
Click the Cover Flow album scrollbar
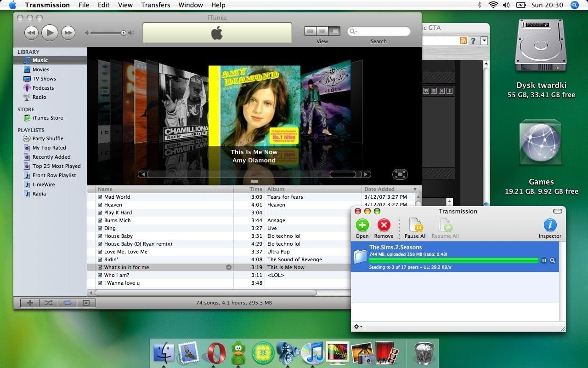[254, 174]
